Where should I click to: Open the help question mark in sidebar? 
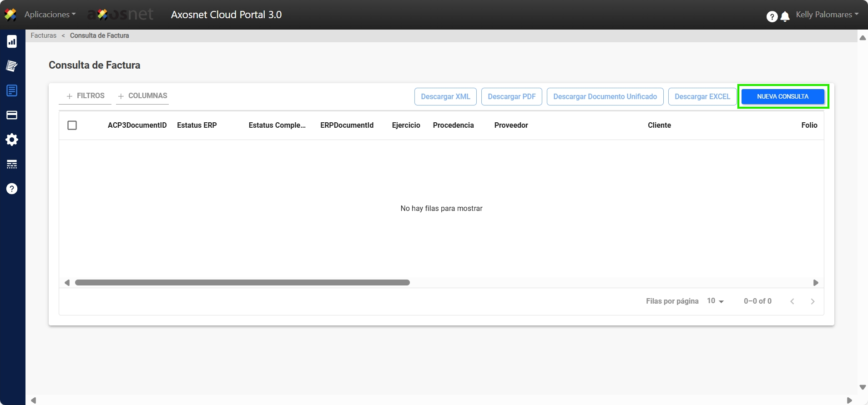pos(12,189)
